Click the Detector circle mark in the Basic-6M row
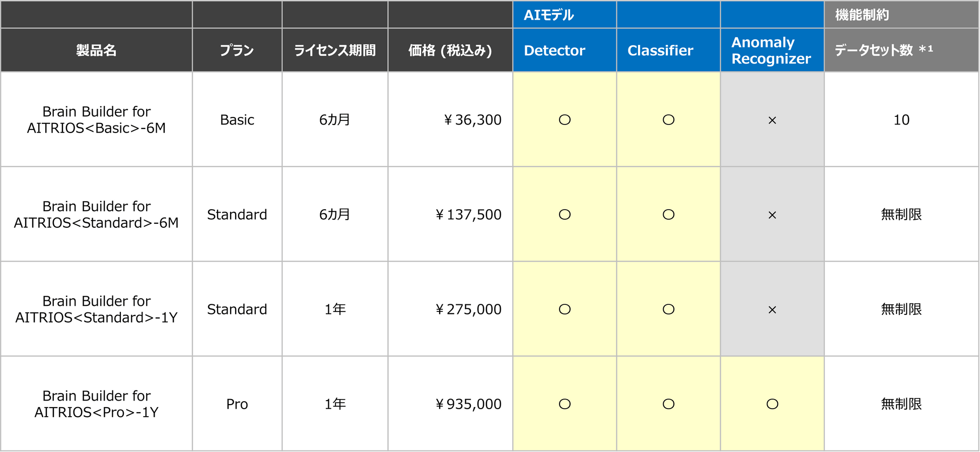980x452 pixels. tap(565, 120)
